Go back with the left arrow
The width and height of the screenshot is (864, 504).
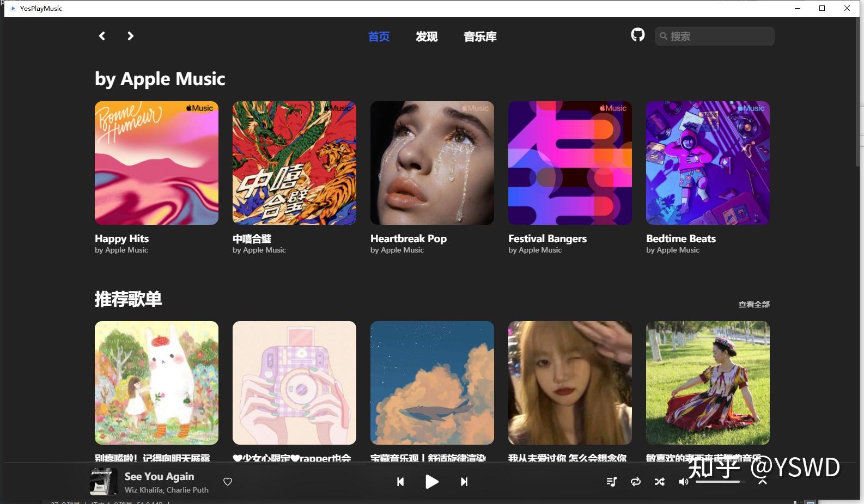pos(102,36)
